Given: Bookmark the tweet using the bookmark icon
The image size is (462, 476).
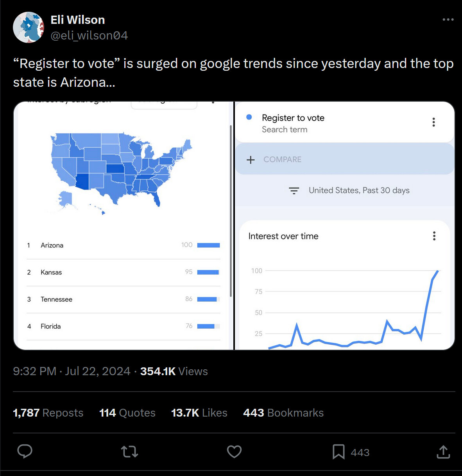Looking at the screenshot, I should (338, 452).
